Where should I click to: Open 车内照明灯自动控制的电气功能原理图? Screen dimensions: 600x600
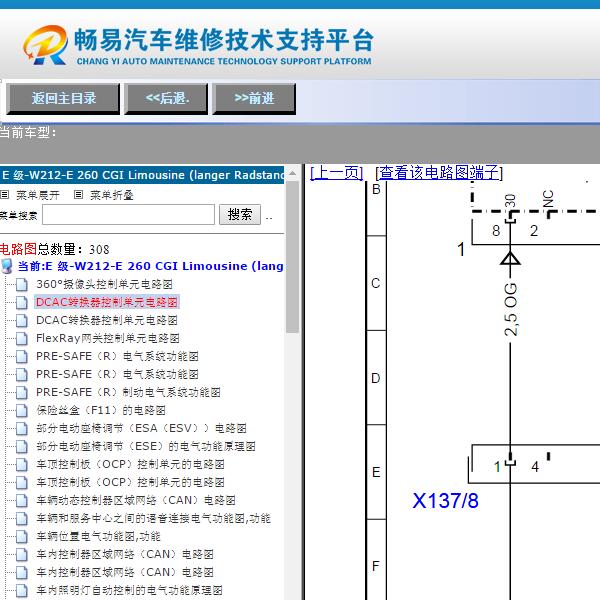[129, 590]
